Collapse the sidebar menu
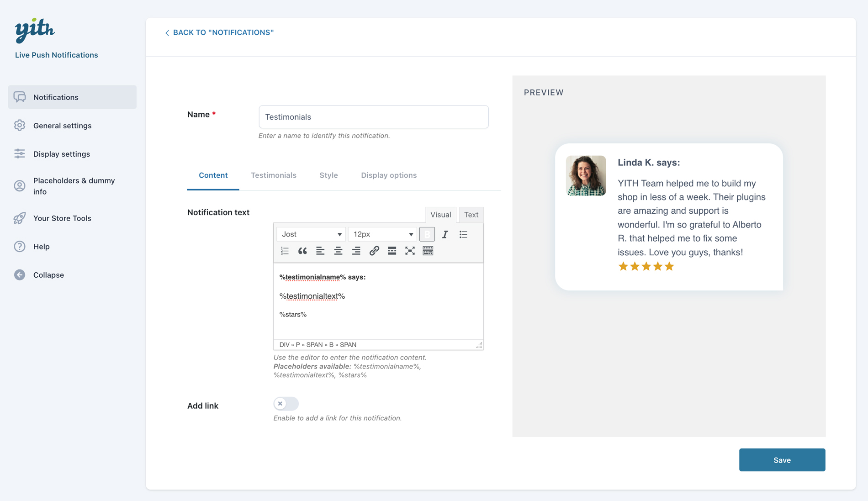This screenshot has height=501, width=868. click(48, 275)
